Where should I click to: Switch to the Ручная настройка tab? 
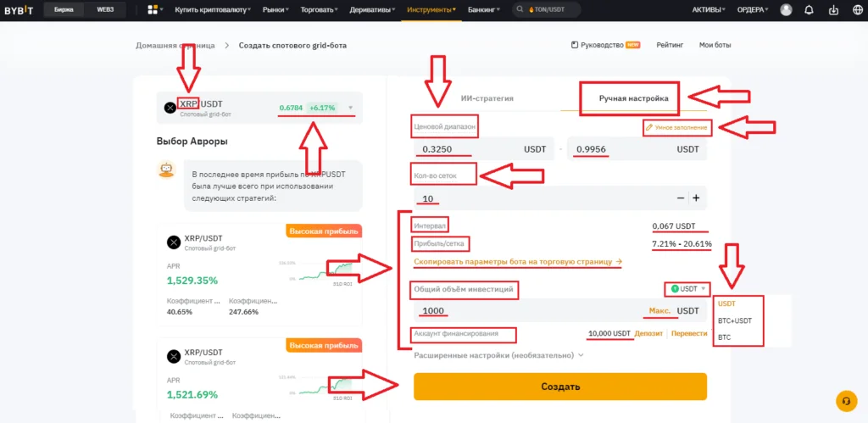(633, 98)
